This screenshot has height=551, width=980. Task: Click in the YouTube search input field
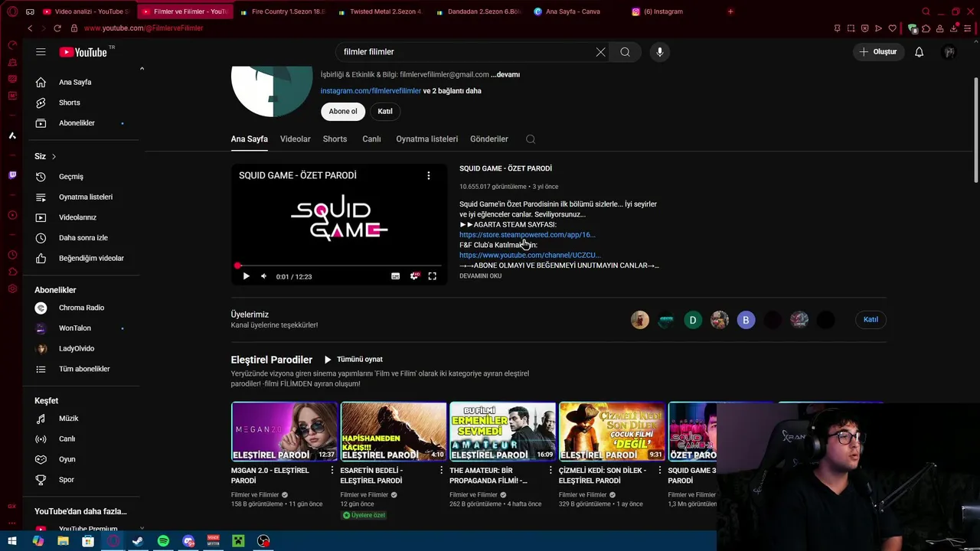pos(467,52)
